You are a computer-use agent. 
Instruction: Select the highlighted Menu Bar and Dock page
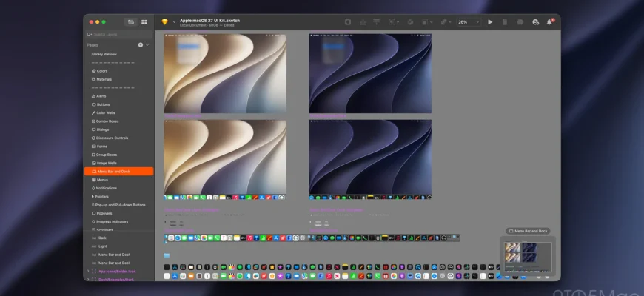click(x=118, y=172)
